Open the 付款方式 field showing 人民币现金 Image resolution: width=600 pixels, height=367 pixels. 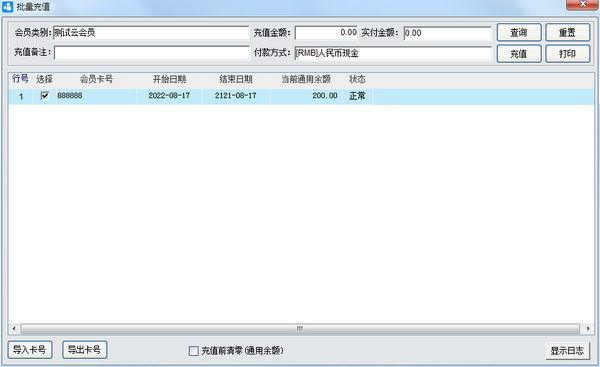pos(393,53)
